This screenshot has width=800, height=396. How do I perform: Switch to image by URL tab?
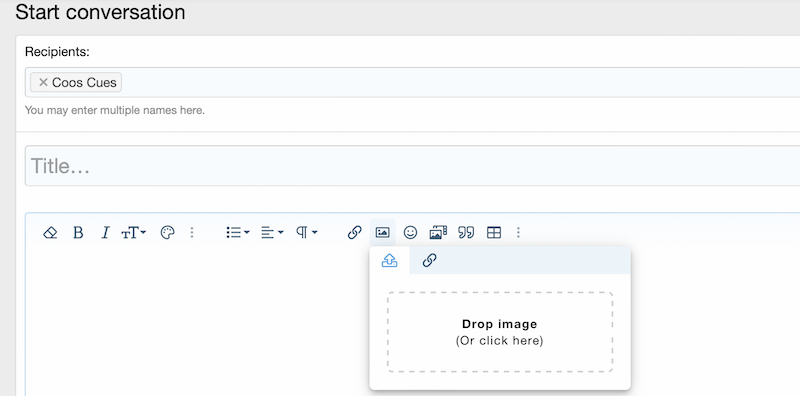(x=430, y=261)
